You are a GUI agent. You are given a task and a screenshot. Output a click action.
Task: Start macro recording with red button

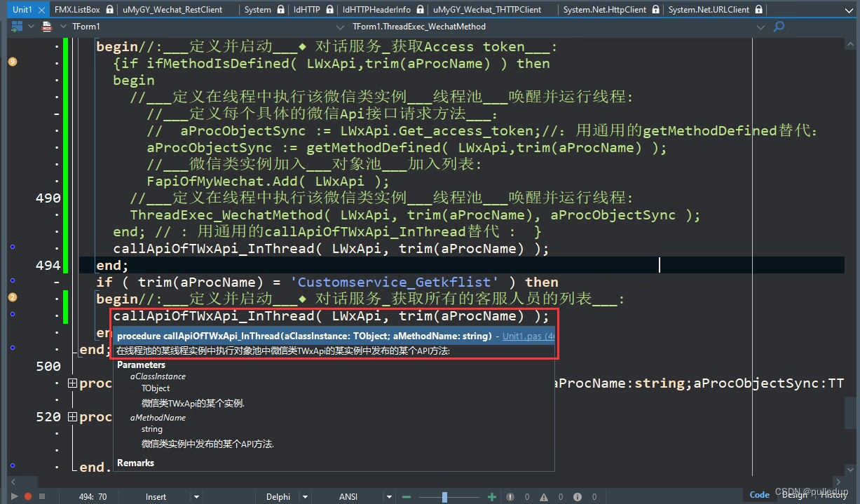28,496
